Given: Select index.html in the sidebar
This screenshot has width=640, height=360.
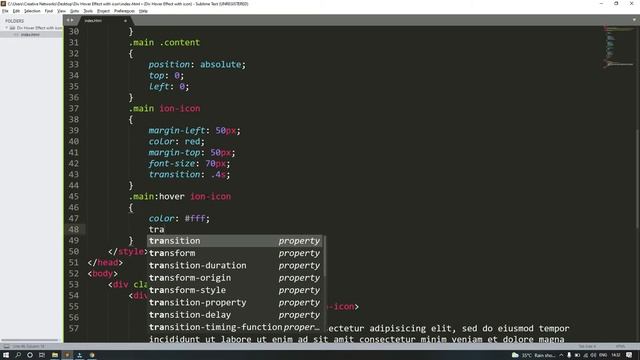Looking at the screenshot, I should click(30, 35).
